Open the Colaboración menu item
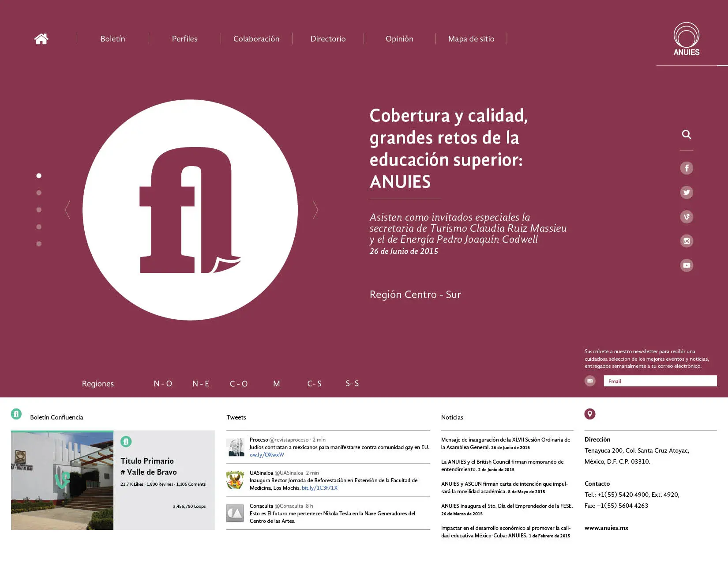 pyautogui.click(x=256, y=39)
